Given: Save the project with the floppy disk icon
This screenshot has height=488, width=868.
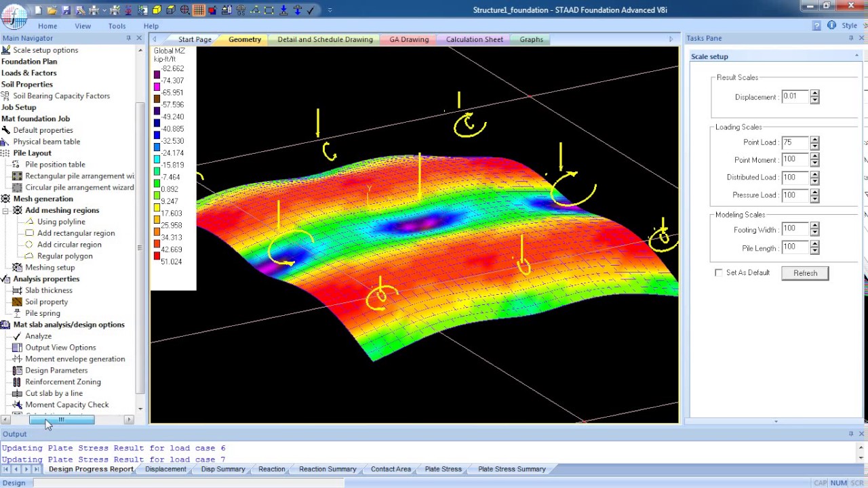Looking at the screenshot, I should (x=66, y=10).
